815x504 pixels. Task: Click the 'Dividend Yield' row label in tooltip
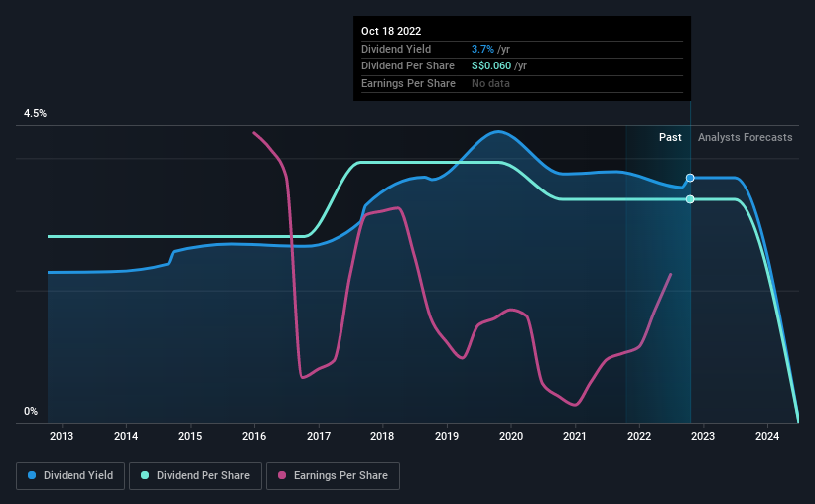pos(396,49)
